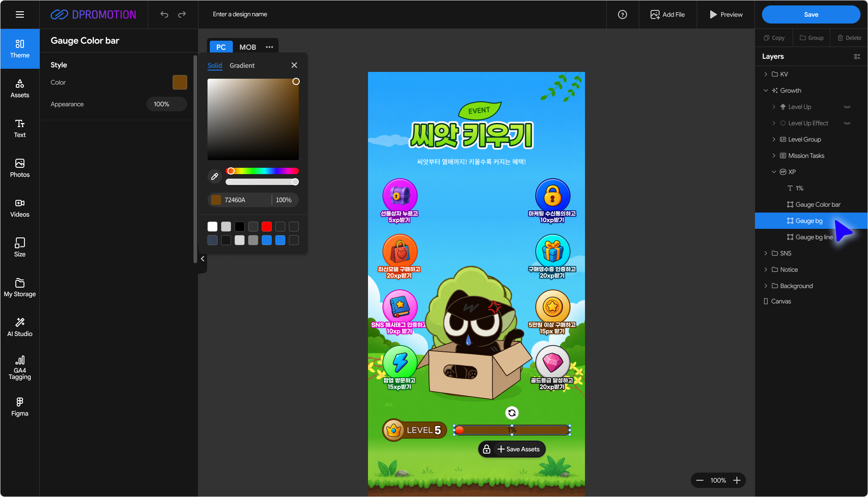
Task: Expand the Background layer folder
Action: pyautogui.click(x=766, y=286)
